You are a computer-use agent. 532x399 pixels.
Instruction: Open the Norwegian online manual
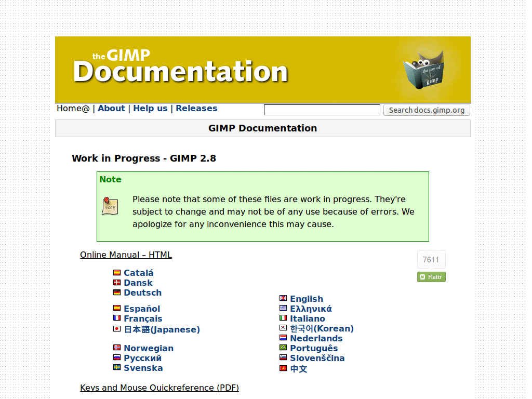[x=149, y=348]
